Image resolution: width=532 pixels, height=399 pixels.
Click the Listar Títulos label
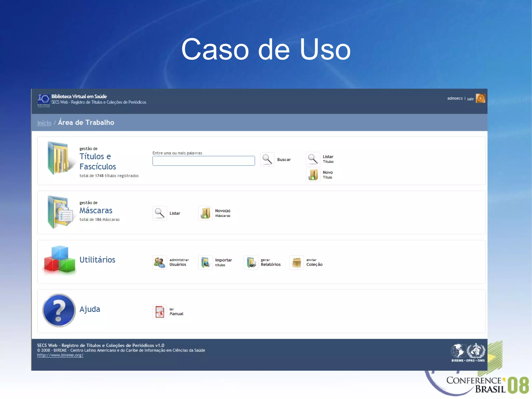click(328, 159)
